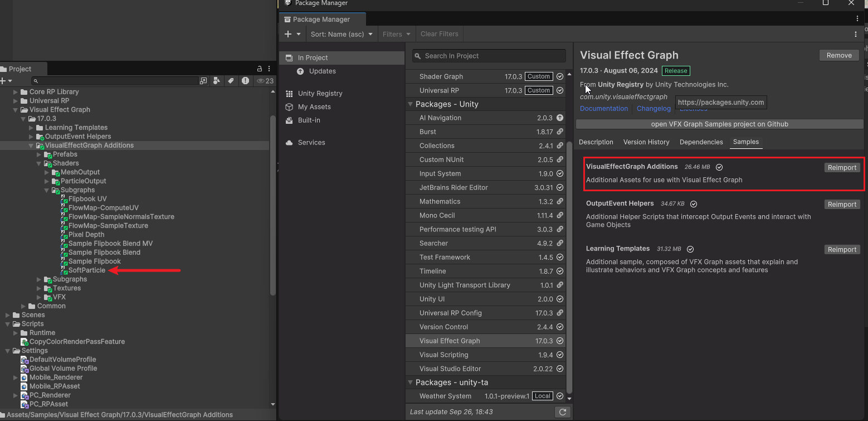Open the Documentation link
The height and width of the screenshot is (421, 868).
[x=604, y=109]
